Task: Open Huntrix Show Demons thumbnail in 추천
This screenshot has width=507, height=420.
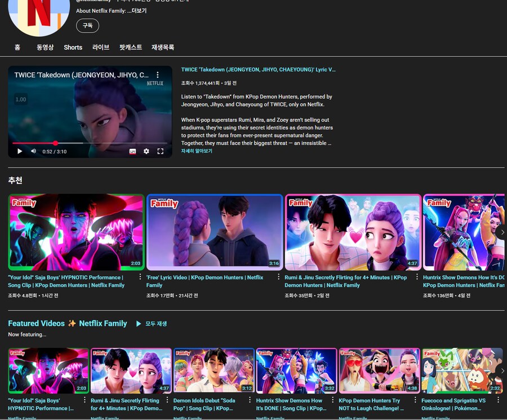Action: click(464, 232)
